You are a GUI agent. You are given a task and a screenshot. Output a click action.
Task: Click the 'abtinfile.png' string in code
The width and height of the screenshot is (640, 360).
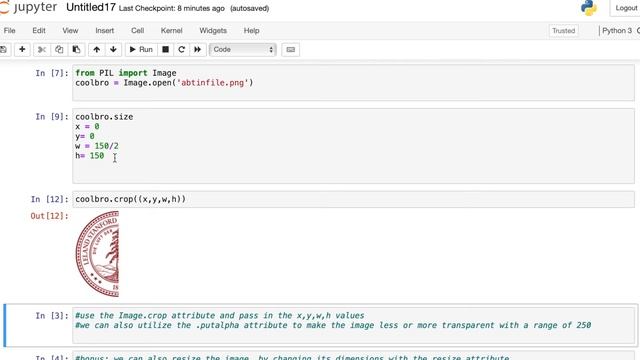(212, 83)
